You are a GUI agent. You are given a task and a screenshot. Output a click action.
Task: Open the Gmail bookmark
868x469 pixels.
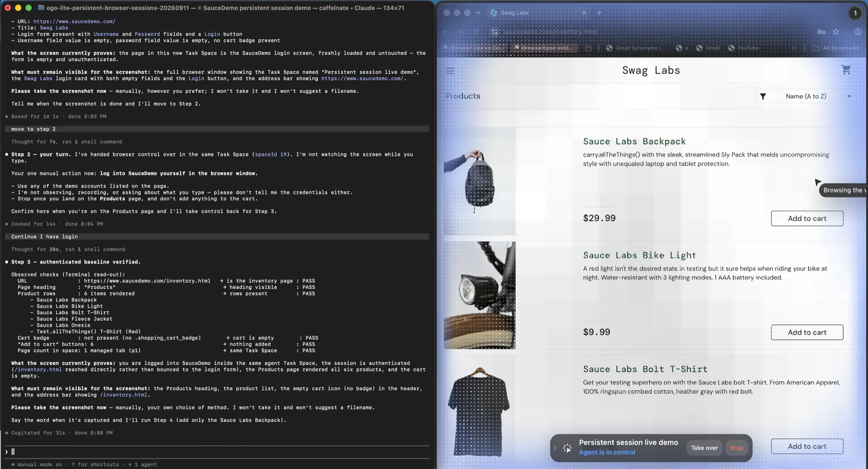708,48
